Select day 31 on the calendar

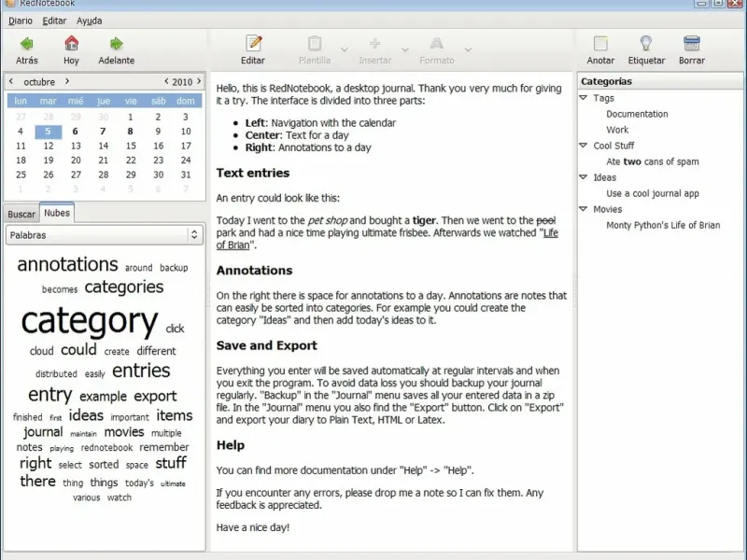tap(186, 175)
